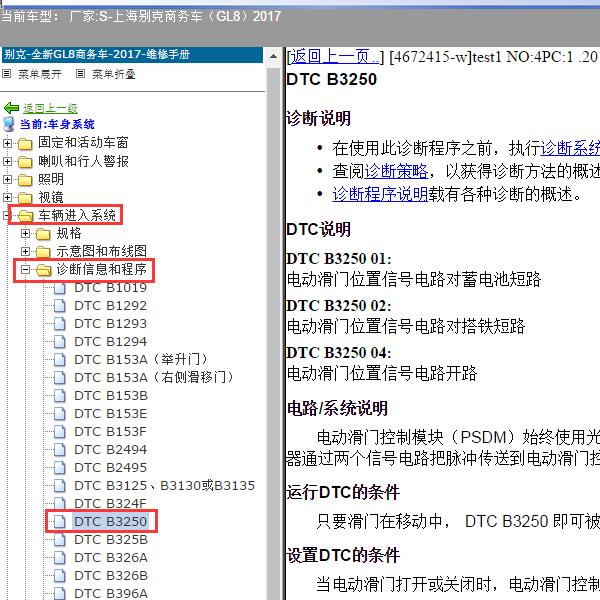Expand the 视镜 tree node

click(x=7, y=197)
